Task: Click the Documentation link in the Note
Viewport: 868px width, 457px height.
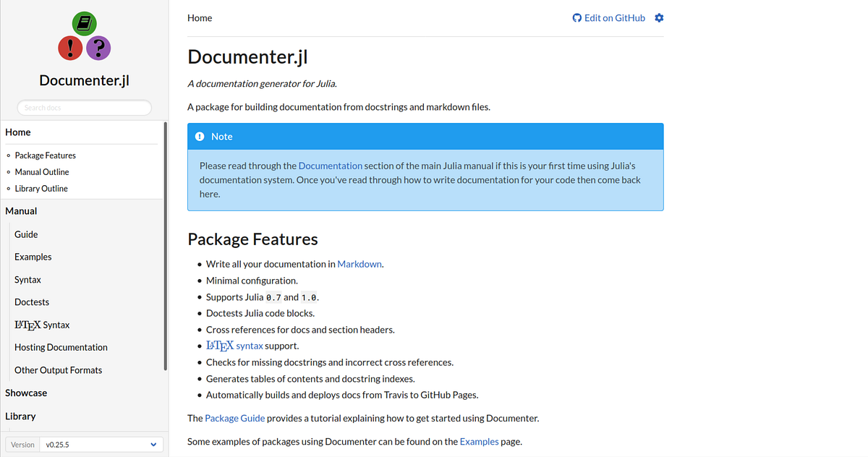Action: 330,166
